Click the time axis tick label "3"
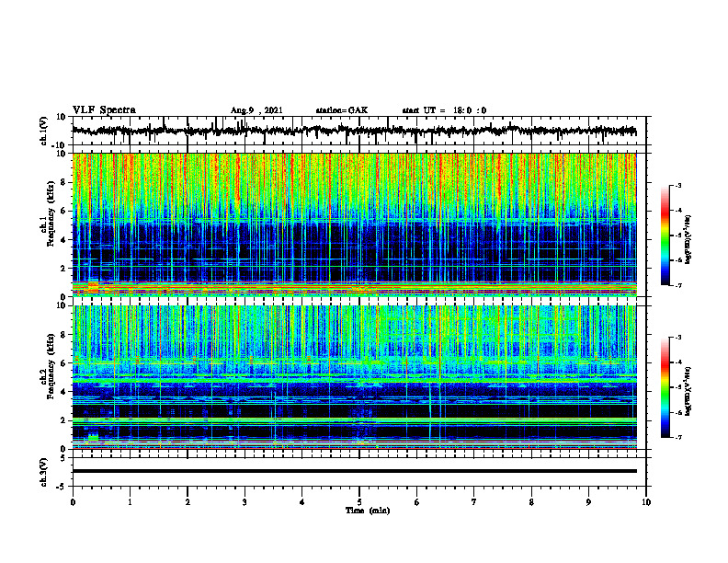Screen dimensions: 728x563 245,502
